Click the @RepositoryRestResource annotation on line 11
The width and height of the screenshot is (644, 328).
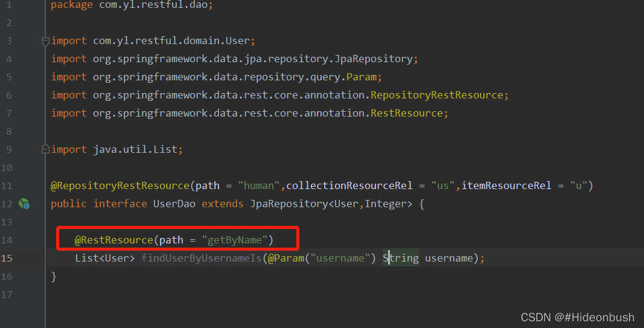(120, 186)
